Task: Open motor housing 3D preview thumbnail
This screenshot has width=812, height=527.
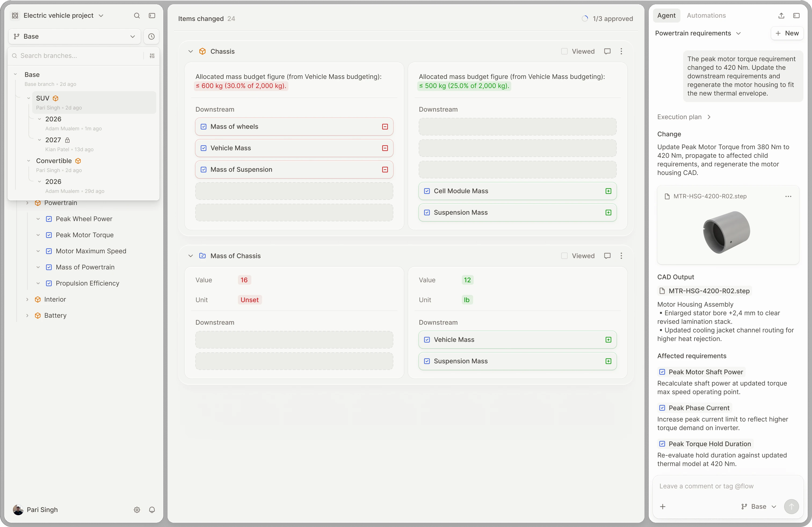Action: (727, 232)
